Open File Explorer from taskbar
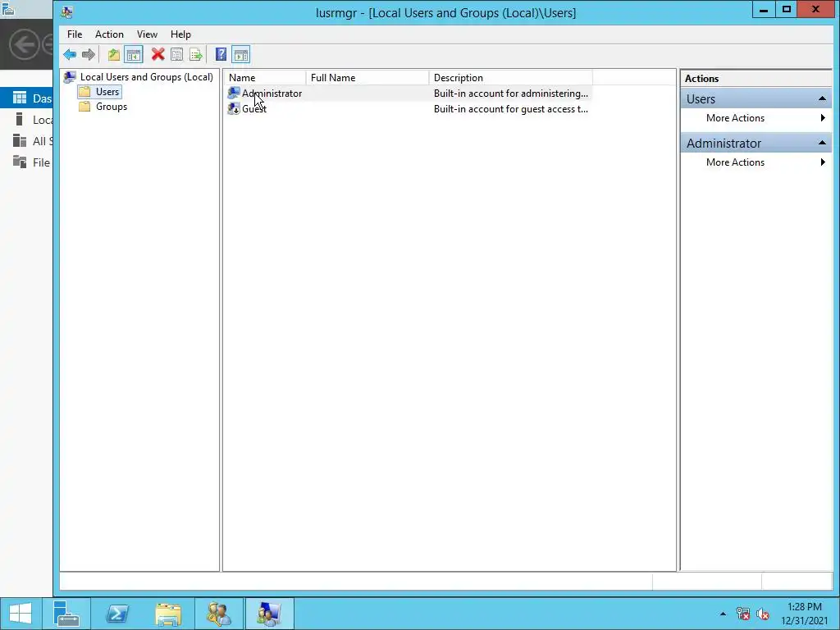This screenshot has height=630, width=840. coord(168,614)
